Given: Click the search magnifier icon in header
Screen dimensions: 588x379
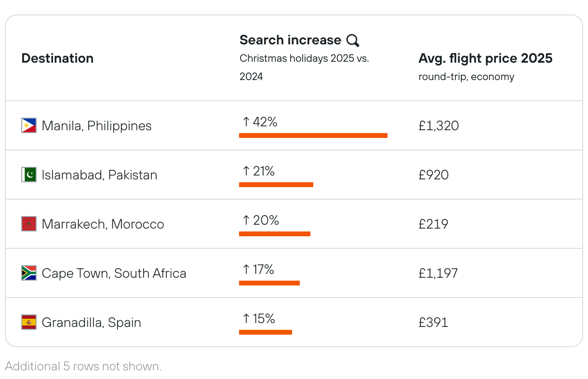Looking at the screenshot, I should pyautogui.click(x=353, y=41).
